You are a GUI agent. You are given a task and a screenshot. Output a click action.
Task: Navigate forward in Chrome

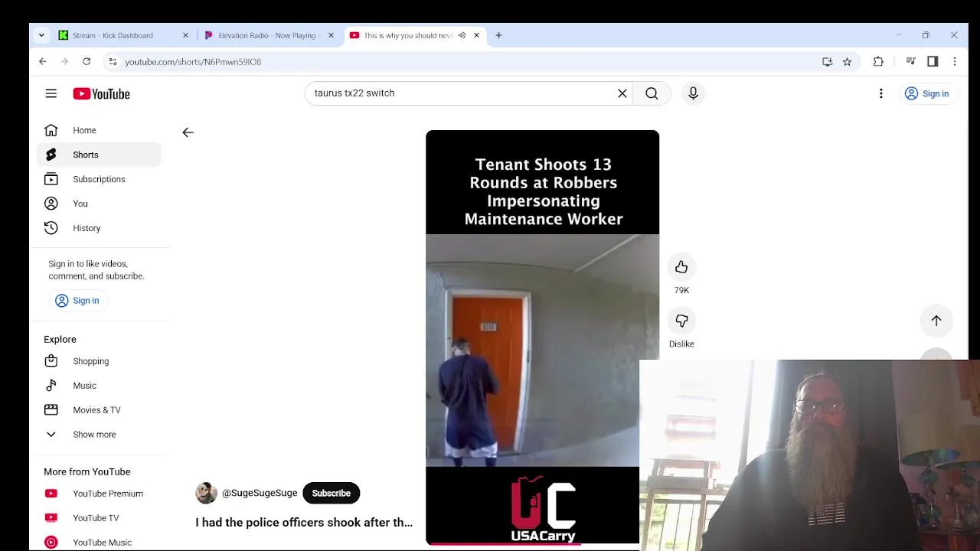tap(64, 61)
